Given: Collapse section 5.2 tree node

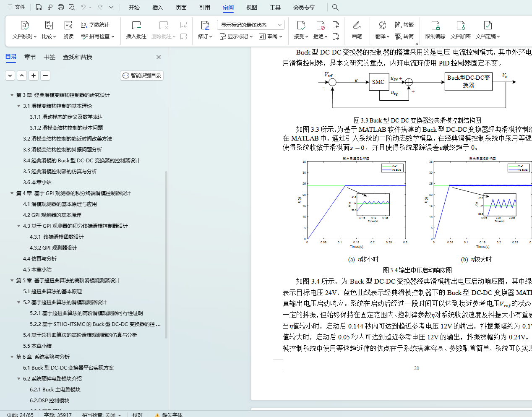Looking at the screenshot, I should tap(19, 302).
